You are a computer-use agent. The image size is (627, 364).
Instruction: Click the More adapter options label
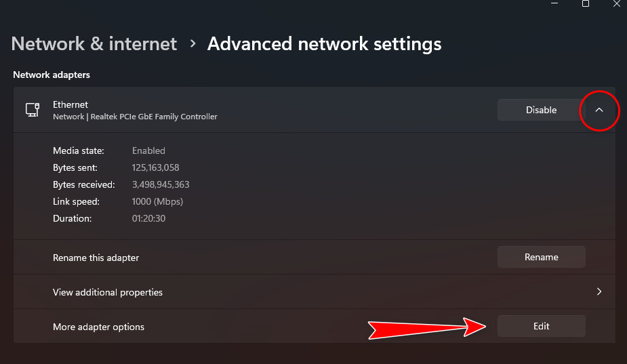click(x=98, y=327)
